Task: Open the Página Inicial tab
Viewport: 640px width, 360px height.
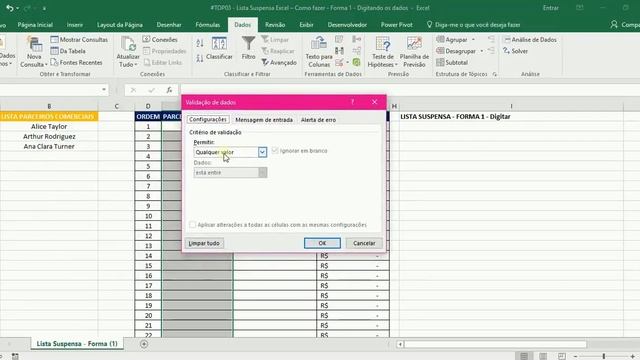Action: click(x=35, y=25)
